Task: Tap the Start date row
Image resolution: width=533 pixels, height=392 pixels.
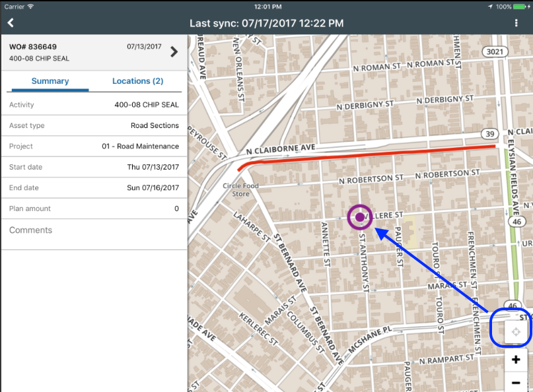Action: tap(94, 167)
